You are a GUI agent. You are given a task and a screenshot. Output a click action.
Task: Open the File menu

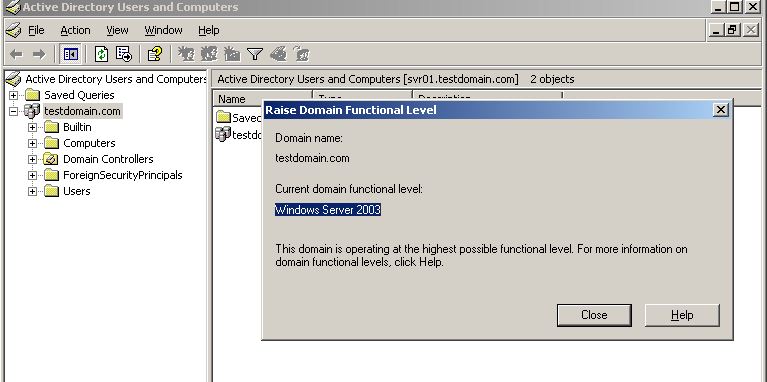coord(36,30)
